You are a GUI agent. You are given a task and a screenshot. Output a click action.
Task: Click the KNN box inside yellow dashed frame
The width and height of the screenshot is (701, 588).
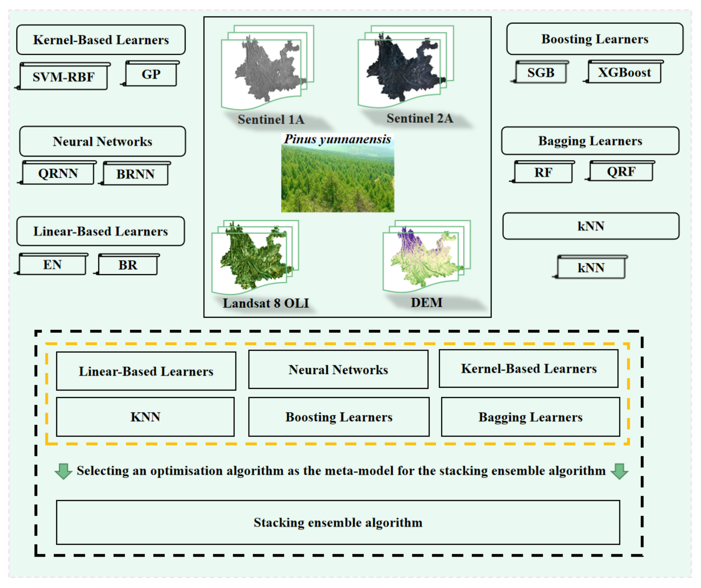coord(145,417)
